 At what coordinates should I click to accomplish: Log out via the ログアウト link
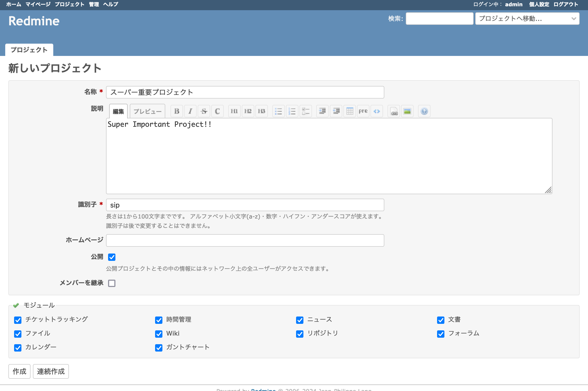(566, 4)
